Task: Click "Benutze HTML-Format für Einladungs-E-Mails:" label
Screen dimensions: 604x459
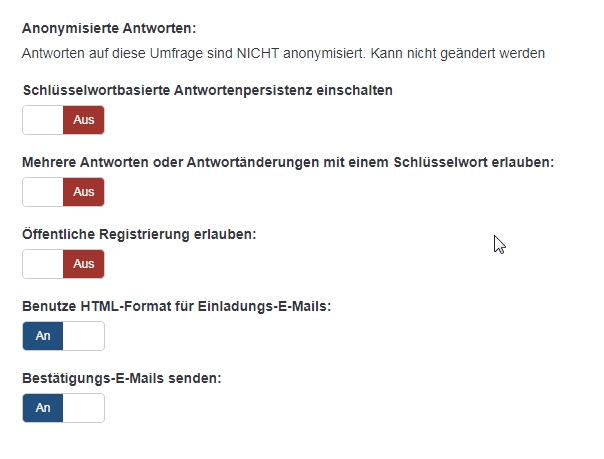Action: [x=176, y=306]
